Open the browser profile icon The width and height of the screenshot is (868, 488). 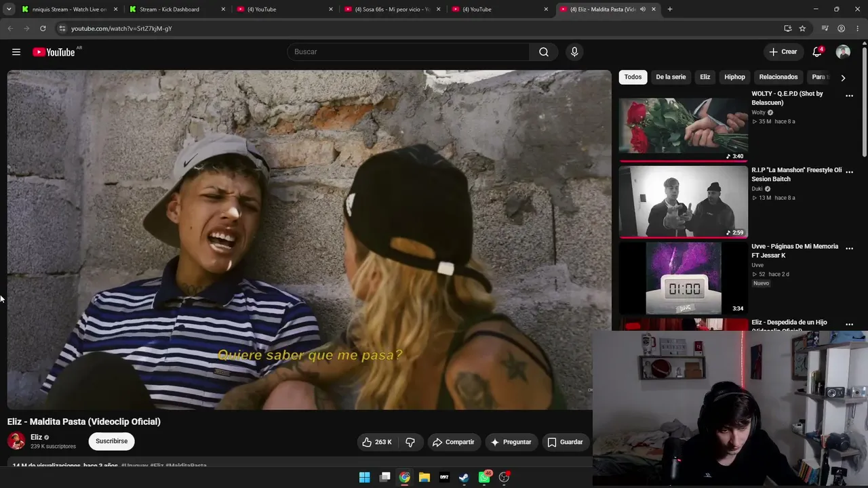pyautogui.click(x=841, y=28)
